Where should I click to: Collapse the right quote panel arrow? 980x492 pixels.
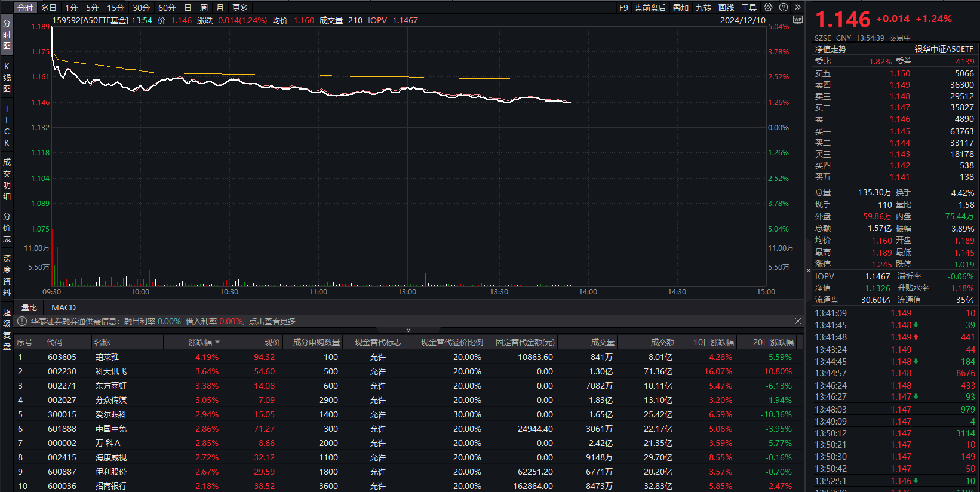click(809, 270)
